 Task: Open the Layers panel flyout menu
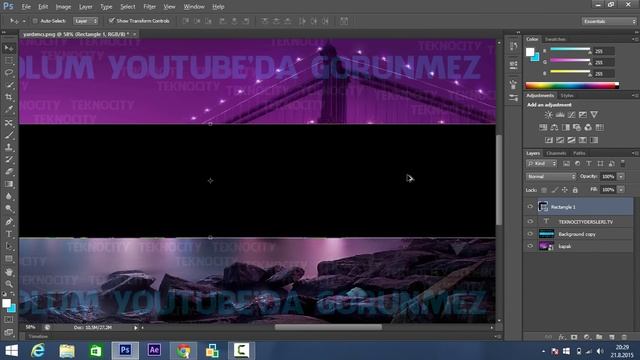point(635,153)
